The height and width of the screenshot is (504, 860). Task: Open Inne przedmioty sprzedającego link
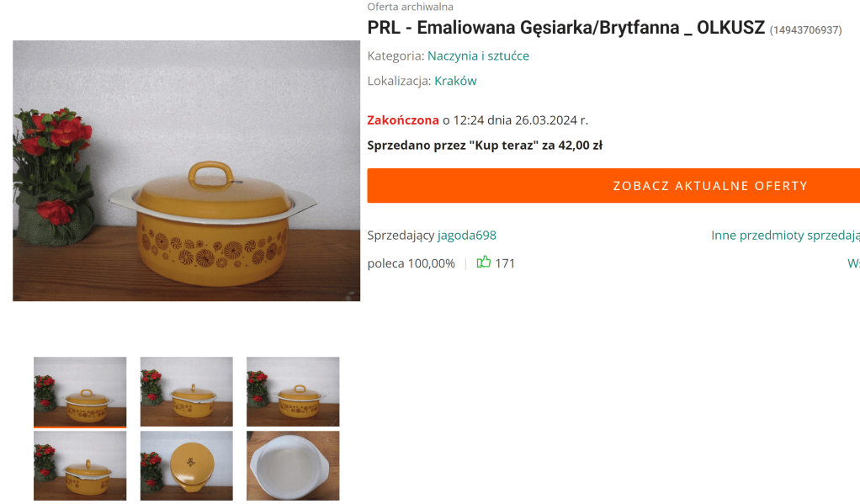pyautogui.click(x=785, y=236)
